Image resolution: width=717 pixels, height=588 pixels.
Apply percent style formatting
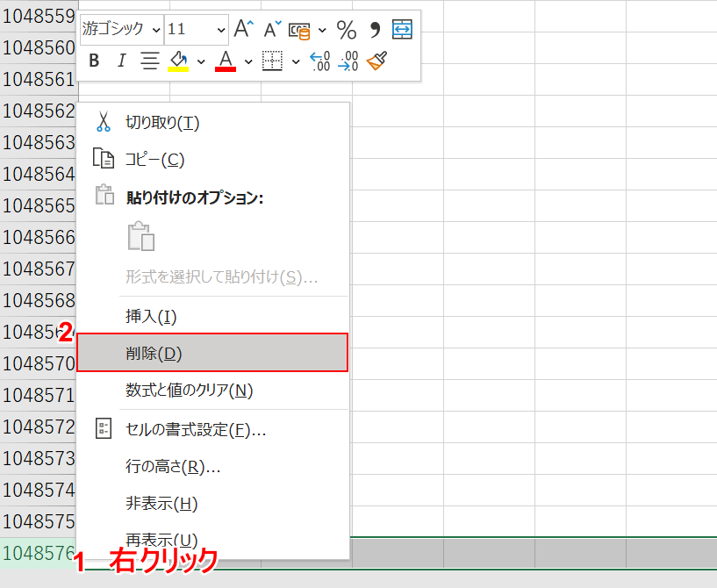coord(347,29)
